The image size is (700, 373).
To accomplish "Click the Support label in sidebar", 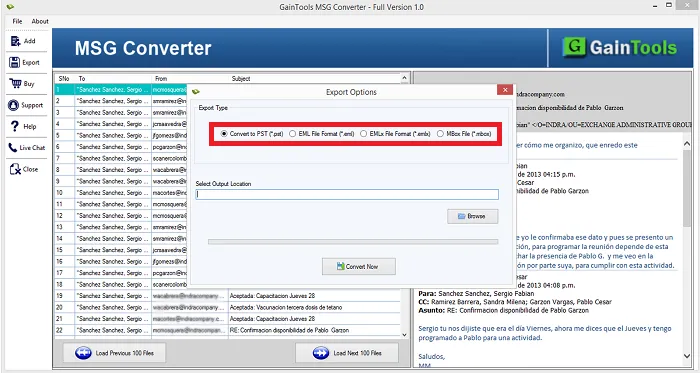I will (x=32, y=105).
